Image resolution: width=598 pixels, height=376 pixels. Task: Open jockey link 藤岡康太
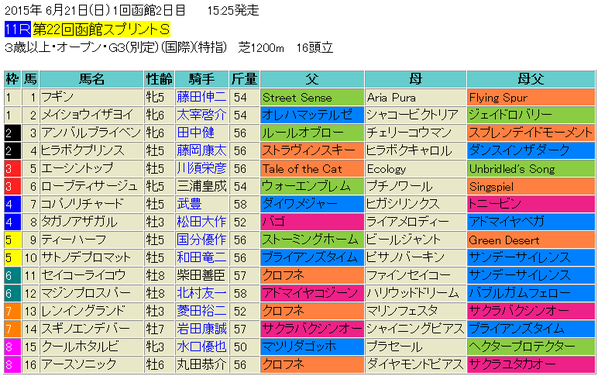click(x=201, y=151)
